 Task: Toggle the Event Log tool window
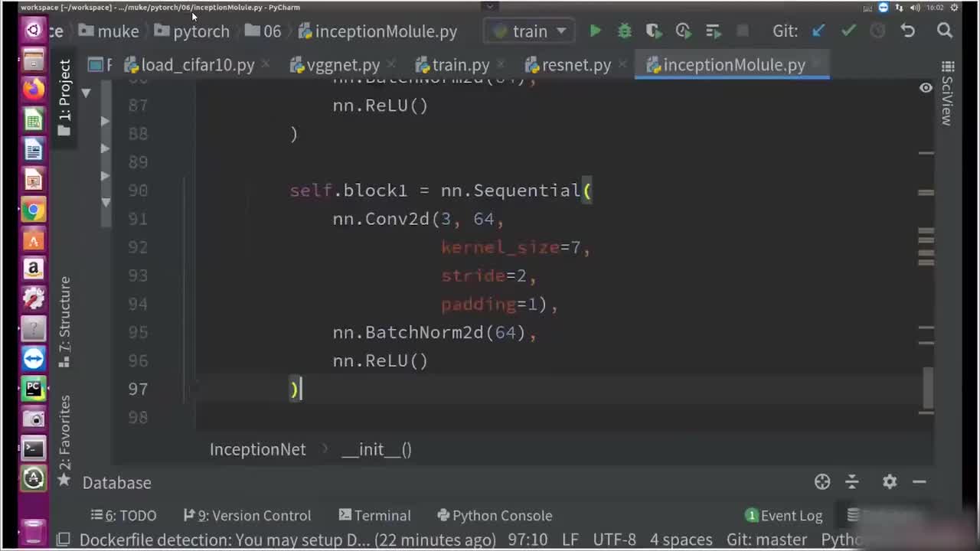pos(785,516)
